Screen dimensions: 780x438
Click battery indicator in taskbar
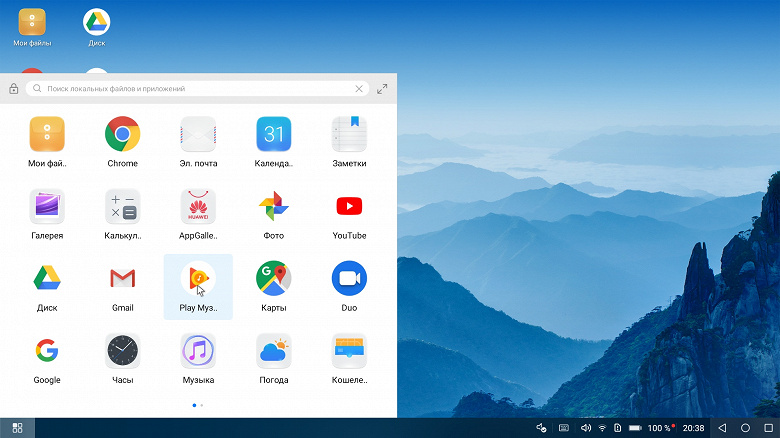pos(635,428)
